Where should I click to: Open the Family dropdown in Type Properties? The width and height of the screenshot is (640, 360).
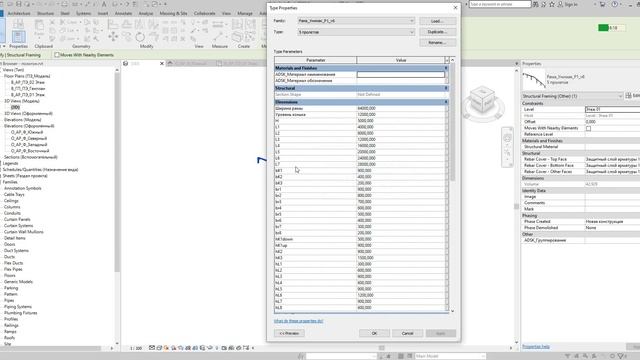(x=356, y=20)
